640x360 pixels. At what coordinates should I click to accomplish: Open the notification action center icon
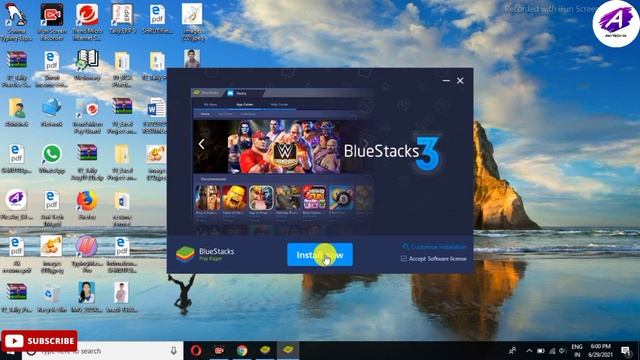pyautogui.click(x=626, y=351)
